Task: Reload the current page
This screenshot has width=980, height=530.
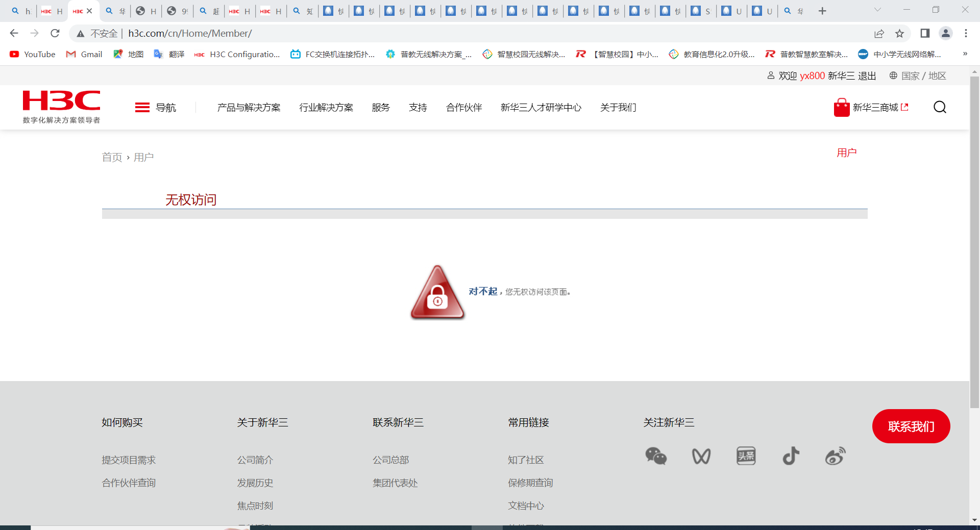Action: pos(55,33)
